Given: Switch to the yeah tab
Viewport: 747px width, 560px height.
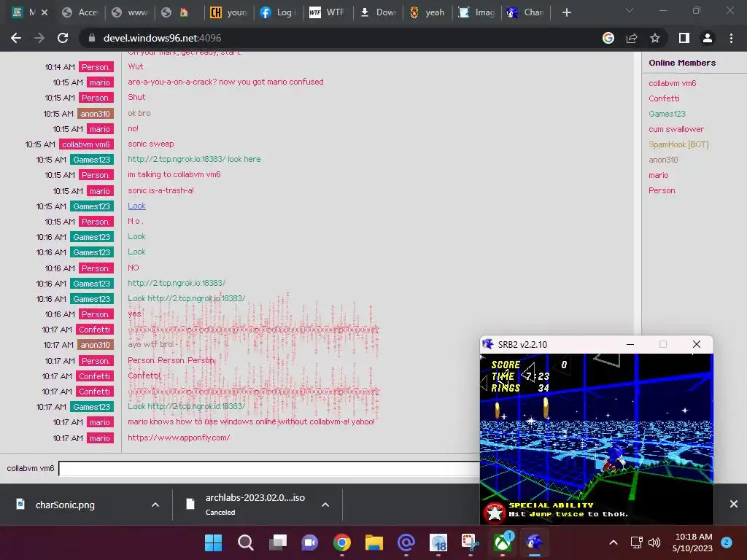Looking at the screenshot, I should (427, 12).
